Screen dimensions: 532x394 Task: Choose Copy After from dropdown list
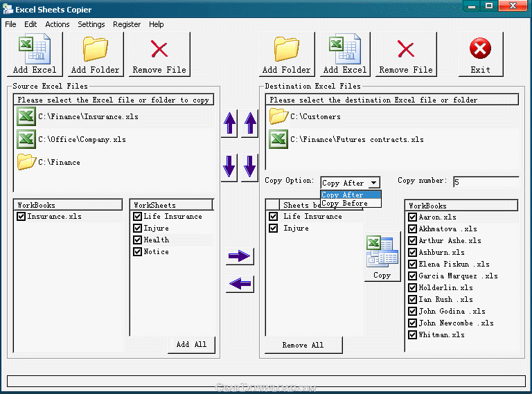(x=351, y=195)
